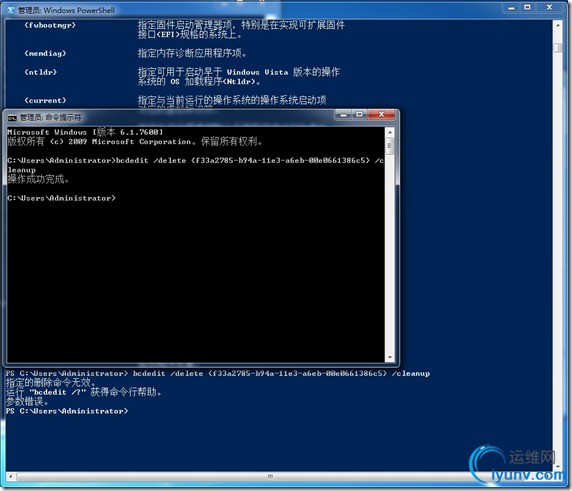This screenshot has width=572, height=491.
Task: Click the PowerShell vertical scrollbar down arrow
Action: [x=558, y=466]
